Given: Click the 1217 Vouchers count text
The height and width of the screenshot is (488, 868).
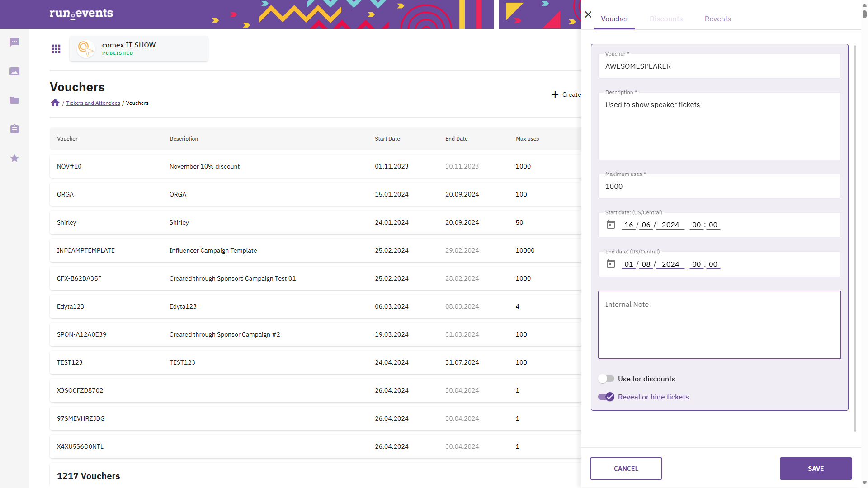Looking at the screenshot, I should tap(89, 476).
